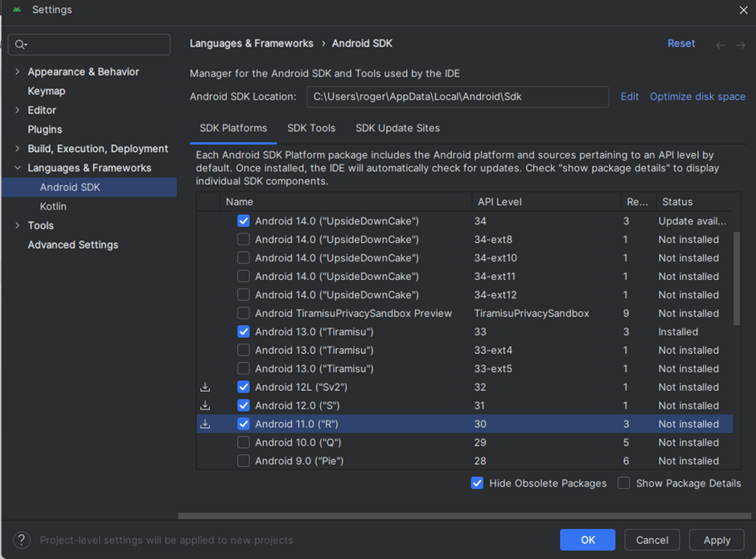
Task: Toggle Hide Obsolete Packages checkbox
Action: (x=477, y=483)
